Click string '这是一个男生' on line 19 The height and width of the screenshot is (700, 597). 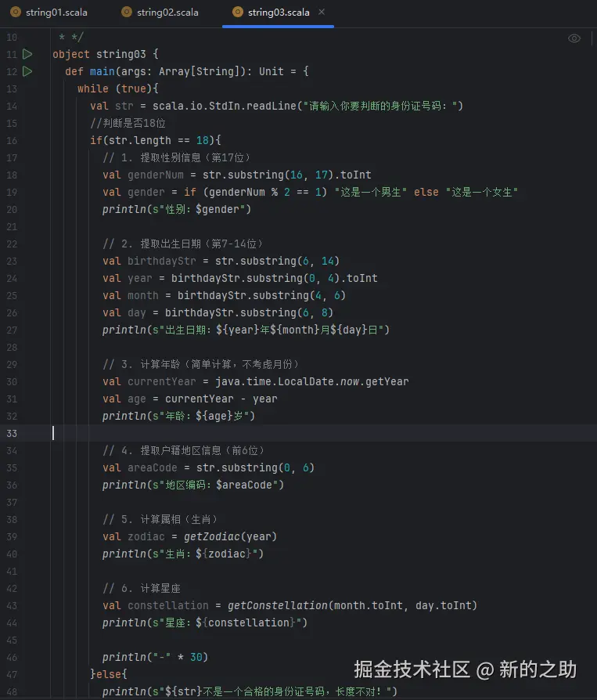(x=370, y=193)
